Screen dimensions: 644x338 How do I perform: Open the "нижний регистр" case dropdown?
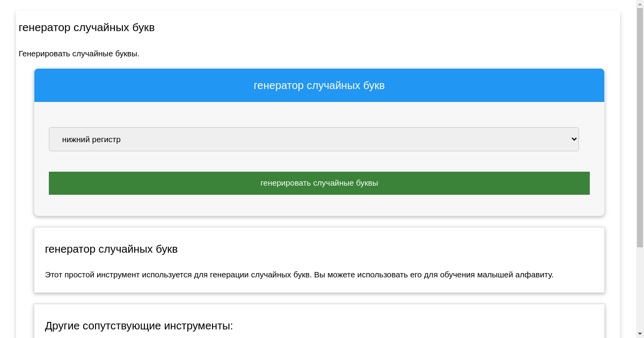pos(313,139)
